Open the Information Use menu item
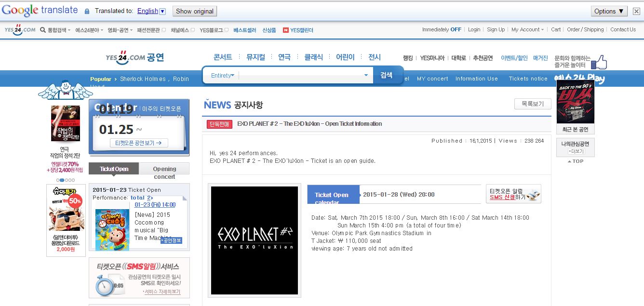644x306 pixels. pos(477,79)
